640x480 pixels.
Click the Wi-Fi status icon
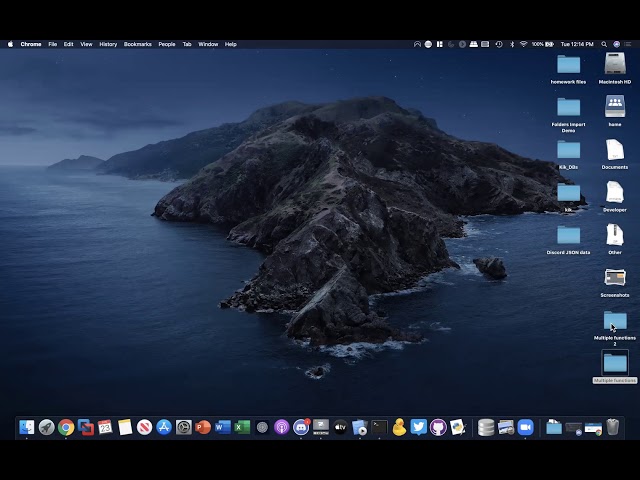[x=523, y=44]
